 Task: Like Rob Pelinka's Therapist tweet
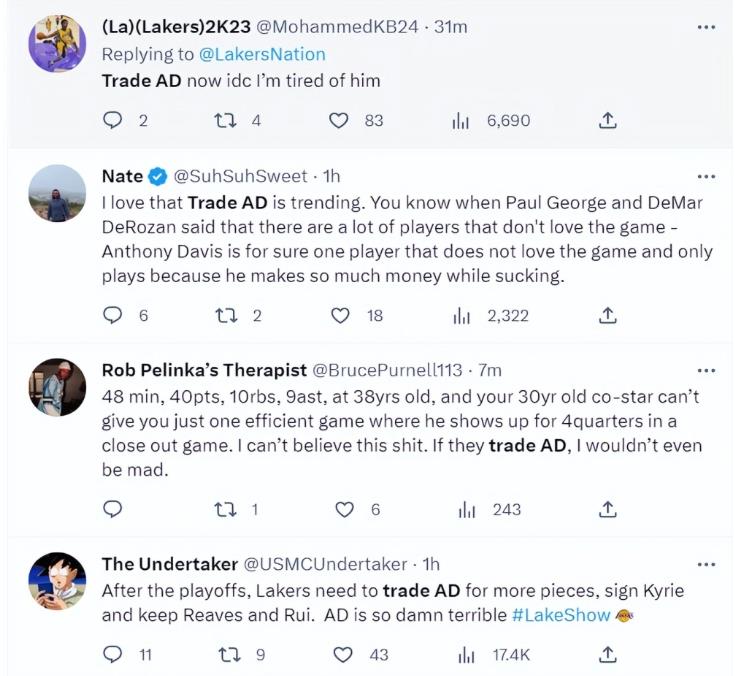point(344,509)
